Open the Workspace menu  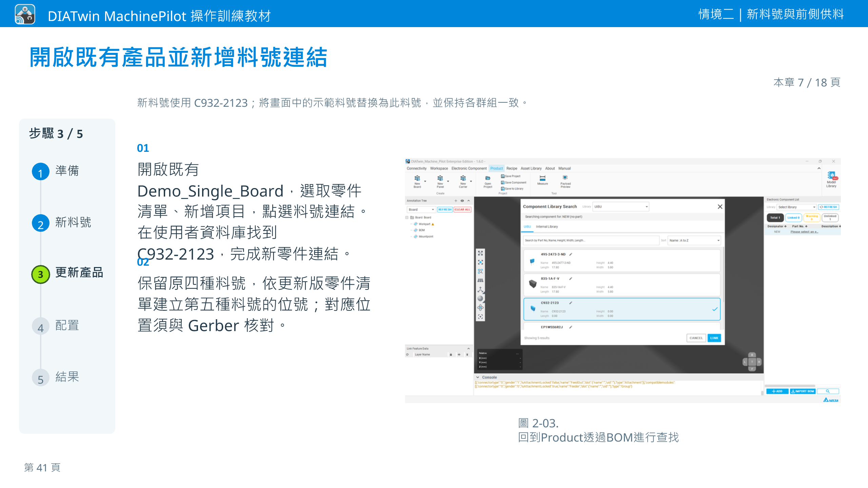point(439,168)
